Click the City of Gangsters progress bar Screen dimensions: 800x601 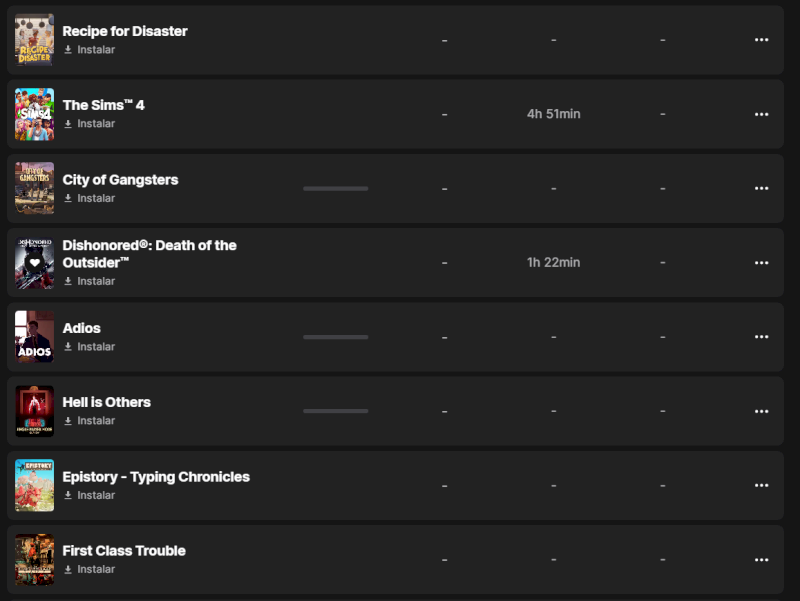[335, 188]
